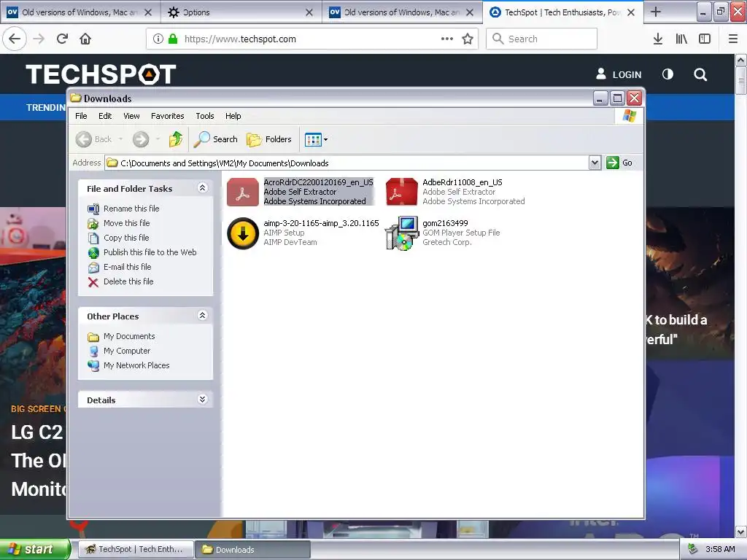Expand the Address bar path dropdown
The height and width of the screenshot is (560, 747).
pyautogui.click(x=595, y=163)
